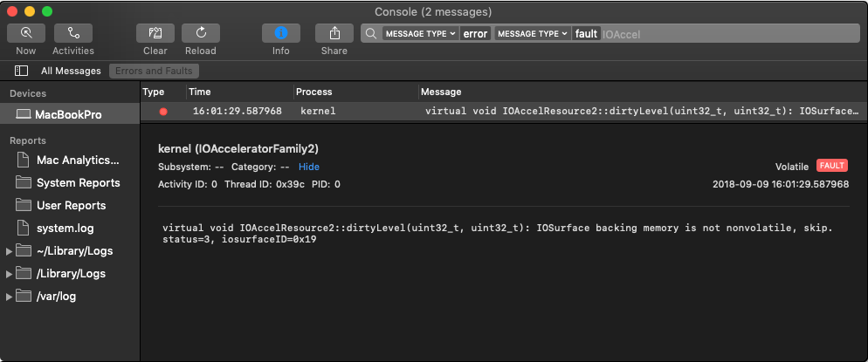The height and width of the screenshot is (362, 868).
Task: Click into the search field text IOAccel
Action: 621,34
